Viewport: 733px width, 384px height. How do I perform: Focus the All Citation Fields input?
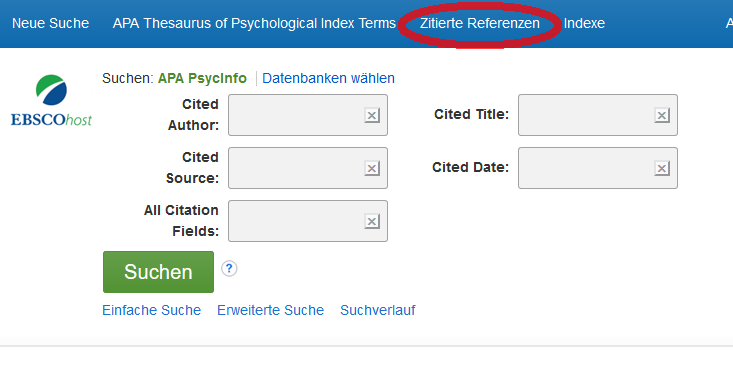(296, 221)
